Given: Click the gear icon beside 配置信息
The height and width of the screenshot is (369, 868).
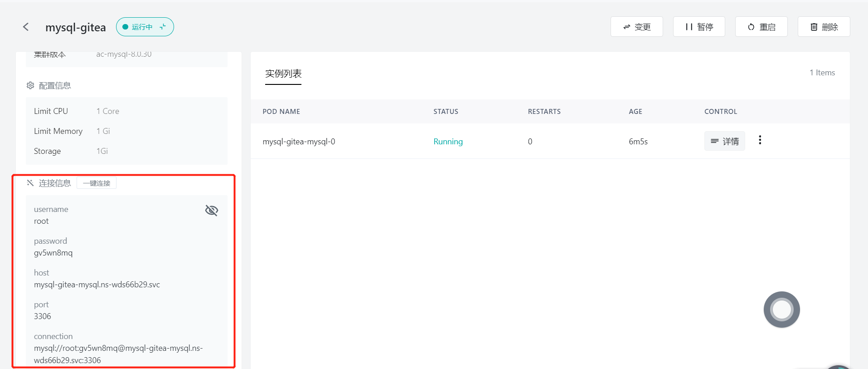Looking at the screenshot, I should [x=30, y=85].
